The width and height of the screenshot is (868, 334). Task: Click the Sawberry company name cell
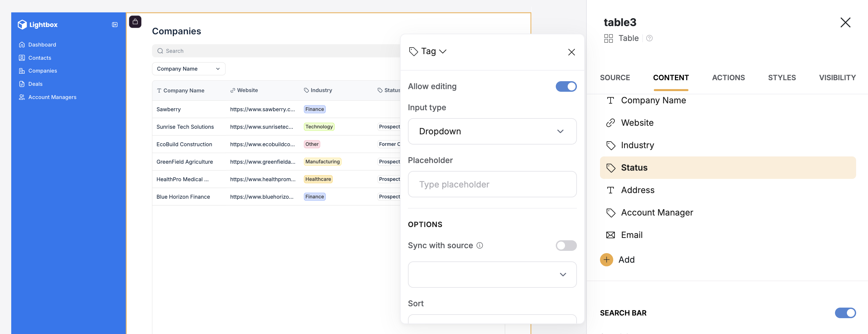[x=168, y=109]
